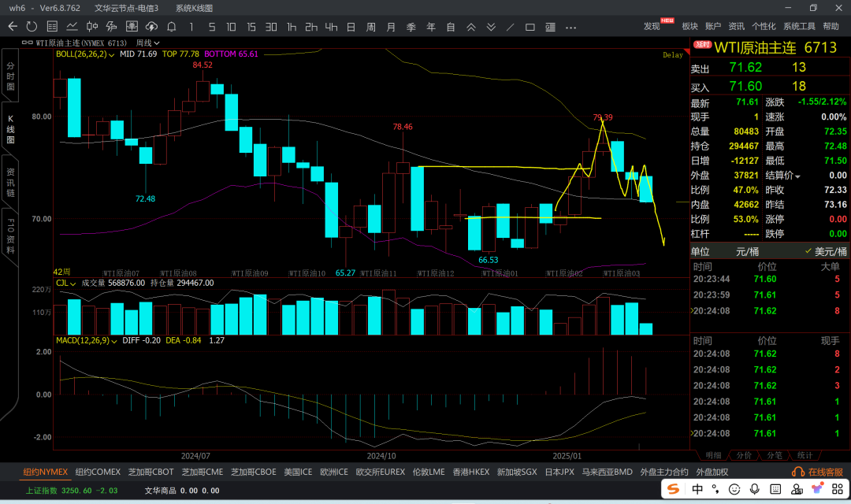
Task: Open the 帮助 menu
Action: [831, 26]
